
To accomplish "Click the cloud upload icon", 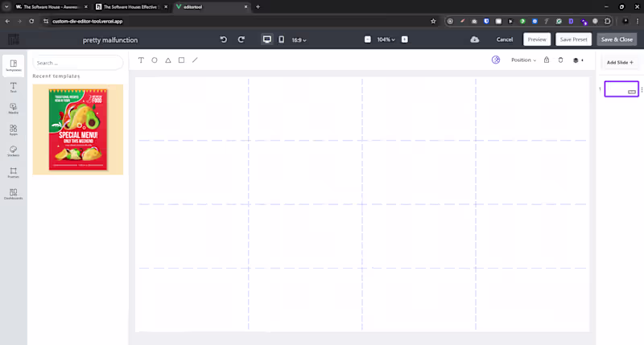I will (475, 39).
